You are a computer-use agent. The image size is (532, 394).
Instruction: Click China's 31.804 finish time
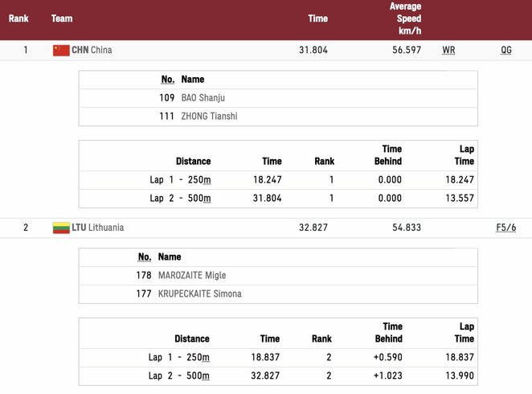313,50
